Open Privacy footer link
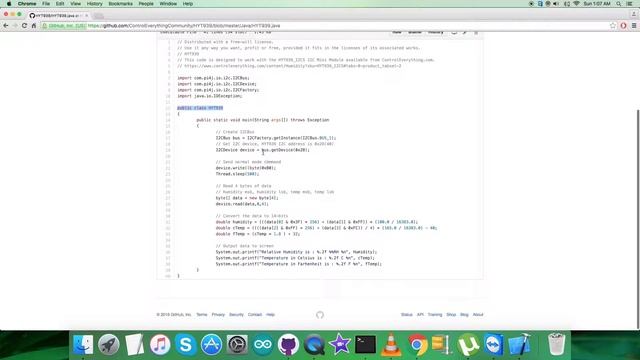The width and height of the screenshot is (640, 360). (x=218, y=315)
